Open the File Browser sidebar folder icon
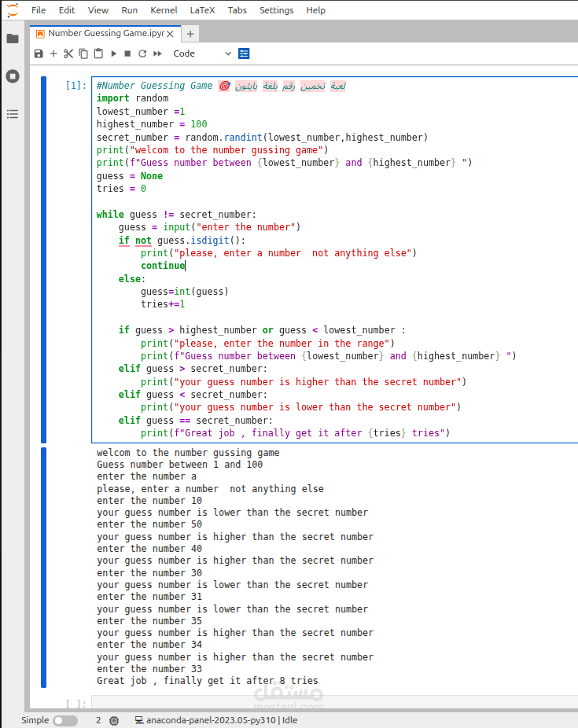The width and height of the screenshot is (578, 728). [x=13, y=39]
